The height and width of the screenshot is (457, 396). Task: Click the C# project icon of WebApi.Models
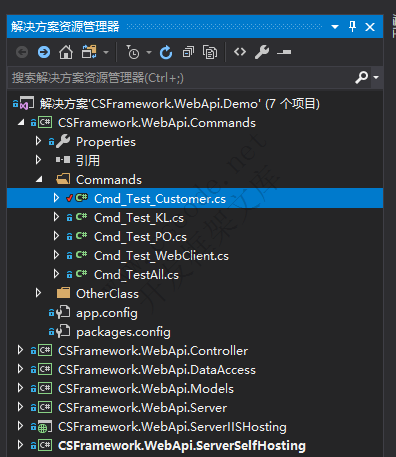[x=45, y=389]
